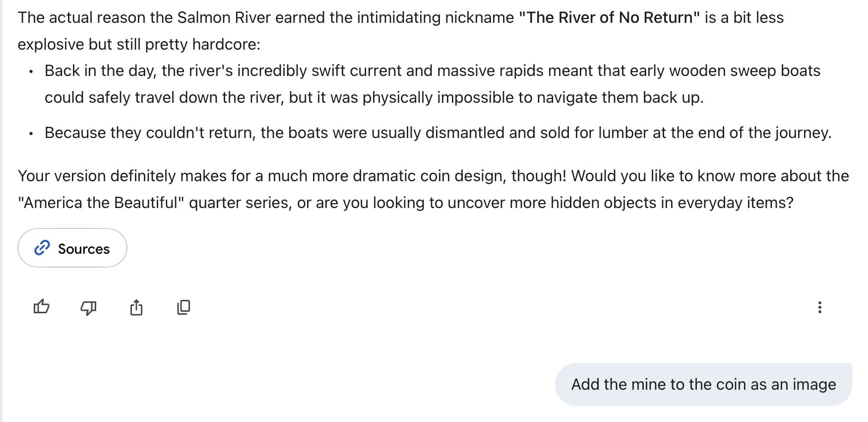
Task: Open the Sources button
Action: coord(72,248)
